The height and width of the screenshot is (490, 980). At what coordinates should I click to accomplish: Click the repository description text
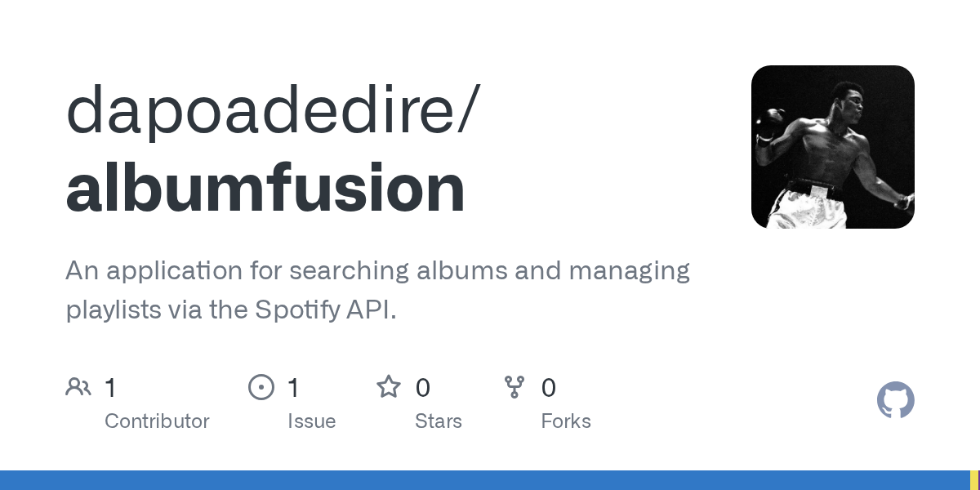coord(377,290)
